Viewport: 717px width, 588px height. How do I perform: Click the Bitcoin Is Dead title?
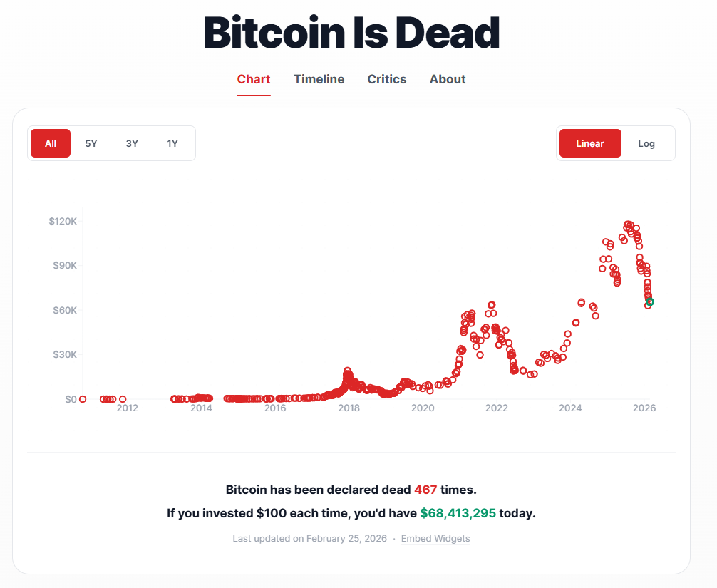(x=351, y=33)
